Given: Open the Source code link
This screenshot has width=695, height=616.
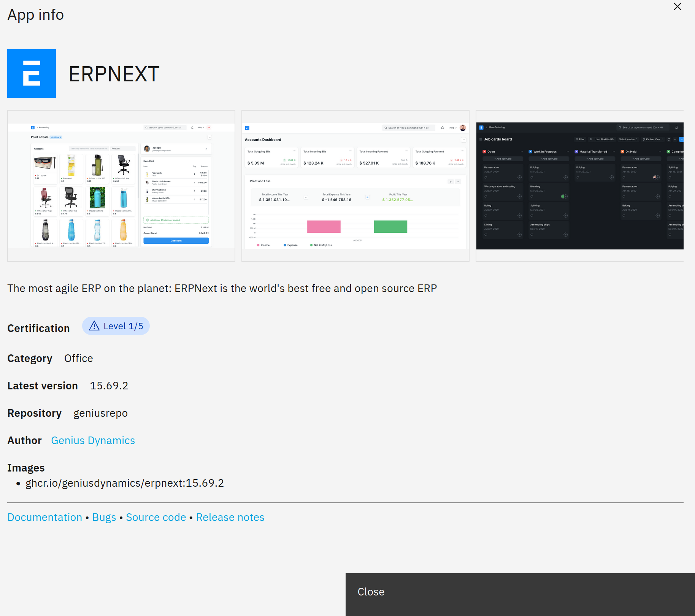Looking at the screenshot, I should pos(156,517).
